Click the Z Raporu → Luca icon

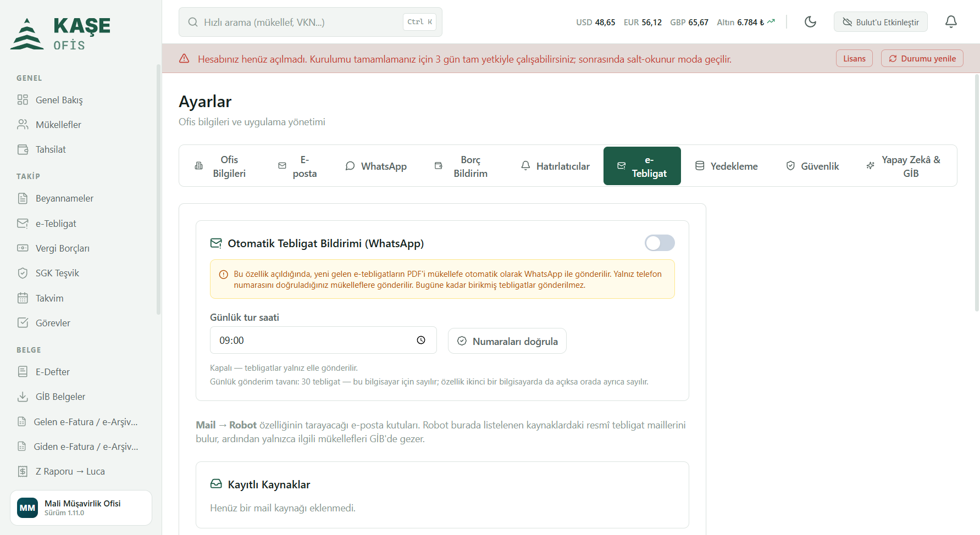[x=23, y=471]
